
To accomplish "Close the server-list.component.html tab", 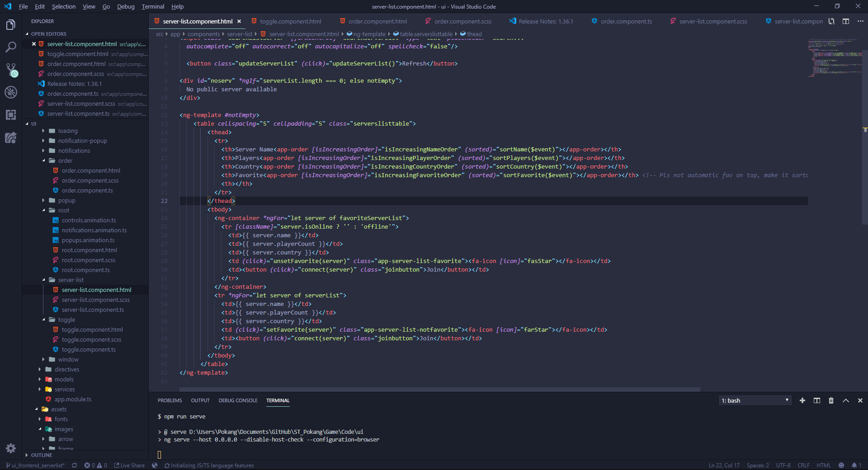I will click(239, 21).
